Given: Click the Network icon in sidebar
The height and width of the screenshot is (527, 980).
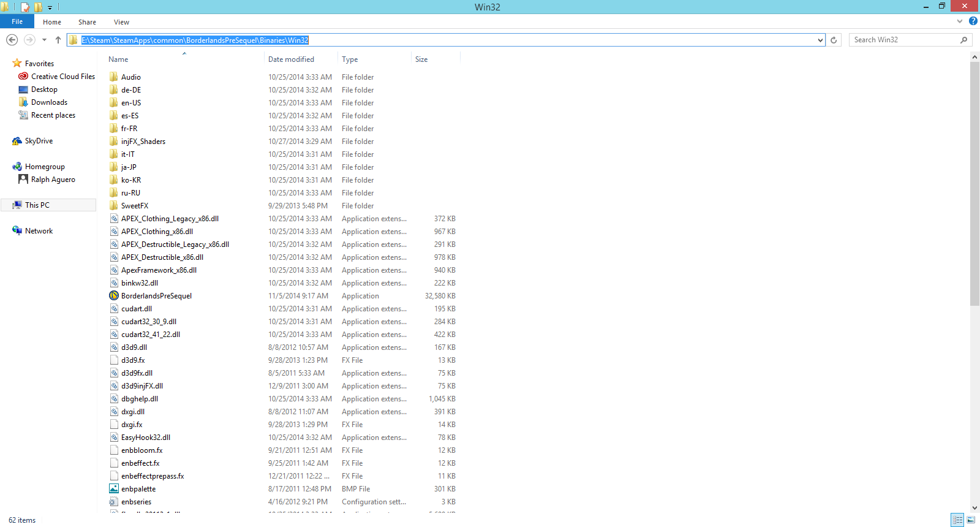Looking at the screenshot, I should click(17, 230).
